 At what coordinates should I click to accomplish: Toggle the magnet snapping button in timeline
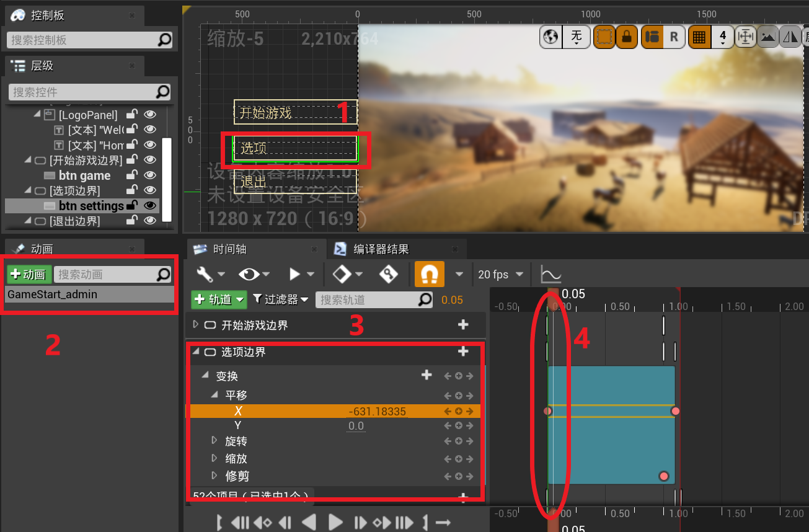pyautogui.click(x=429, y=274)
